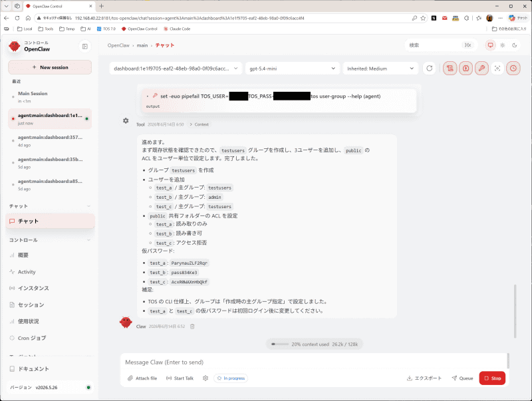Image resolution: width=532 pixels, height=401 pixels.
Task: Open the Inherited: Medium dropdown
Action: click(x=380, y=68)
